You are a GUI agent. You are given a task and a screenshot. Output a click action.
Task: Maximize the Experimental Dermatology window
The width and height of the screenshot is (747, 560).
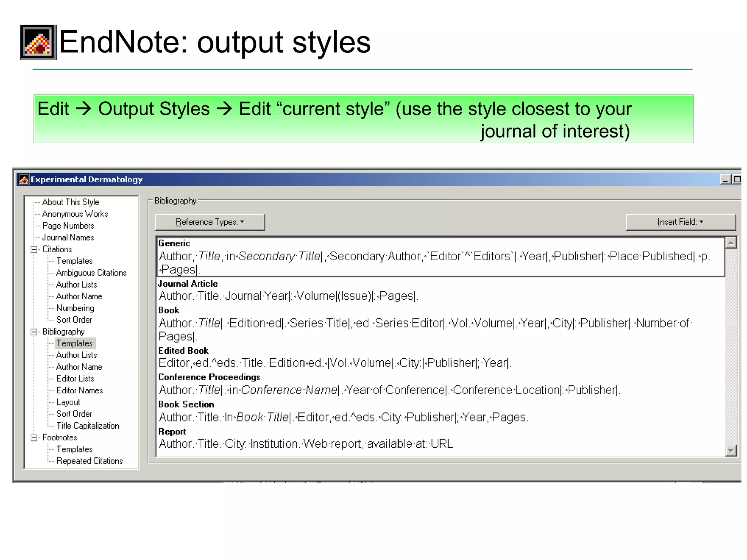[737, 179]
